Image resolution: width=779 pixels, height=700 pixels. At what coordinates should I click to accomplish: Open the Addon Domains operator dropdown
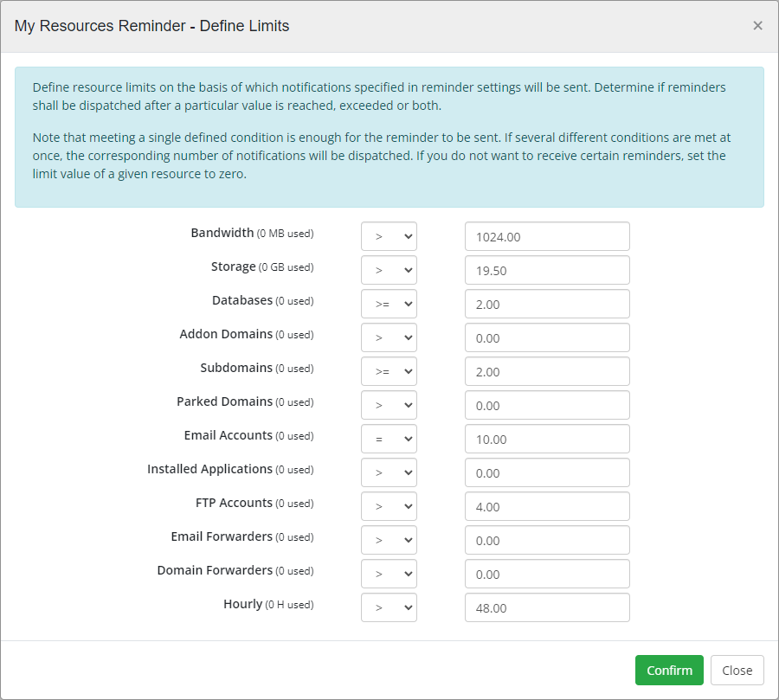[x=389, y=337]
